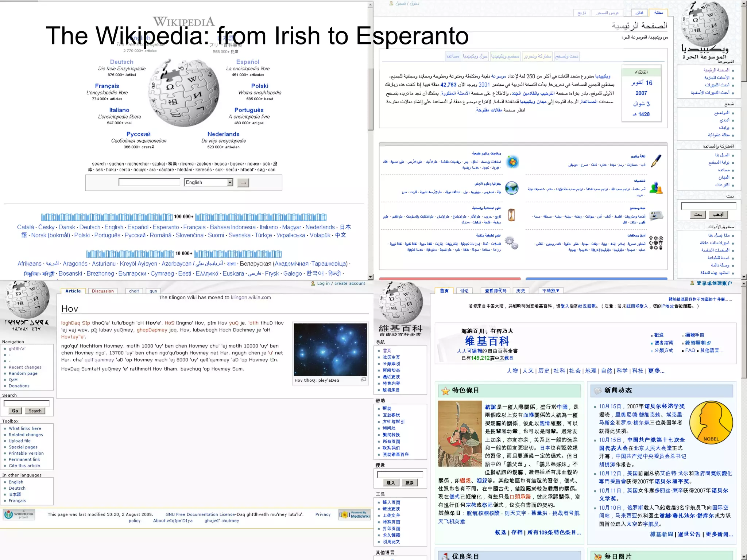Open the Português Wikipedia link beside the globe
Image resolution: width=747 pixels, height=560 pixels.
(x=249, y=110)
